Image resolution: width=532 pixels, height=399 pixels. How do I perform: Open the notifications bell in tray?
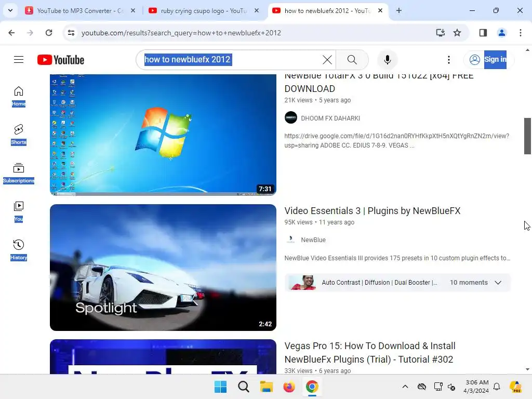click(497, 387)
